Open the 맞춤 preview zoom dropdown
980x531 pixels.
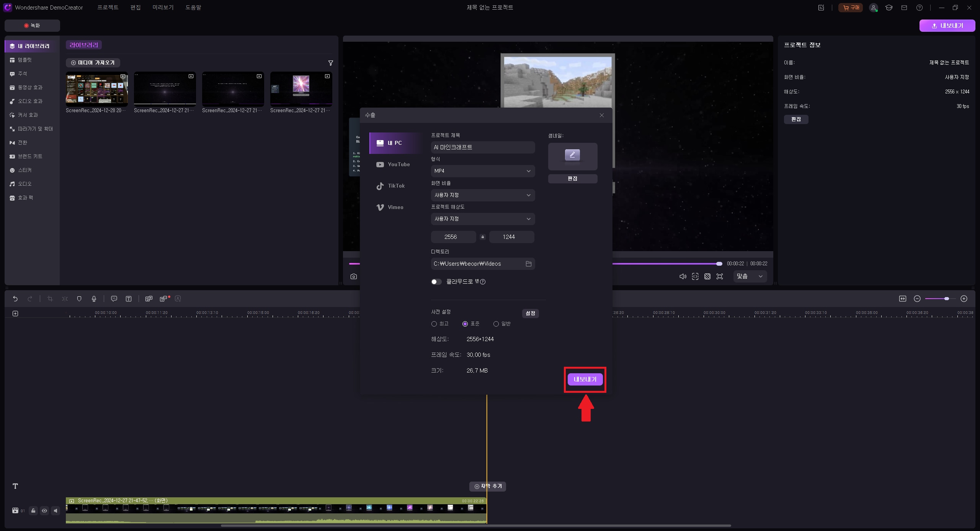750,276
